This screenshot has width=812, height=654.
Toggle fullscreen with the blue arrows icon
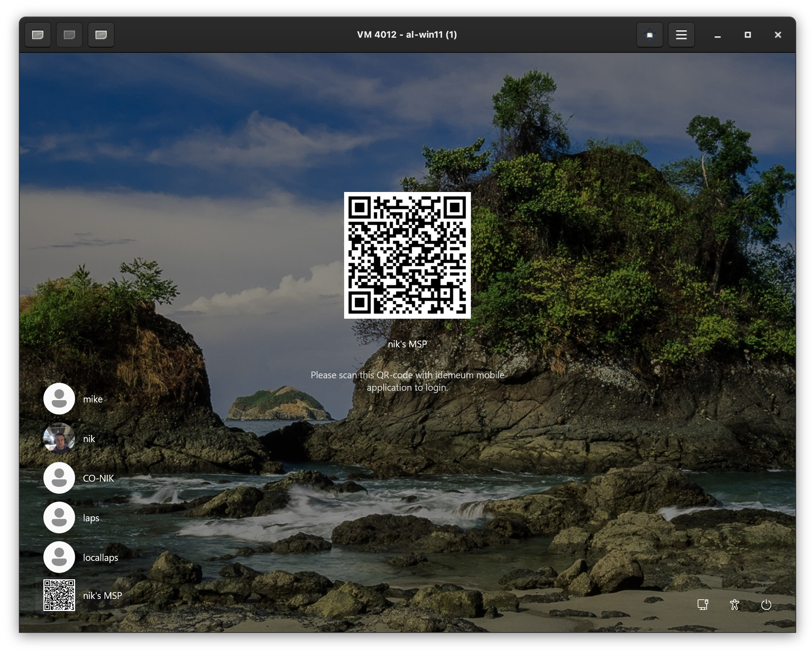coord(649,35)
